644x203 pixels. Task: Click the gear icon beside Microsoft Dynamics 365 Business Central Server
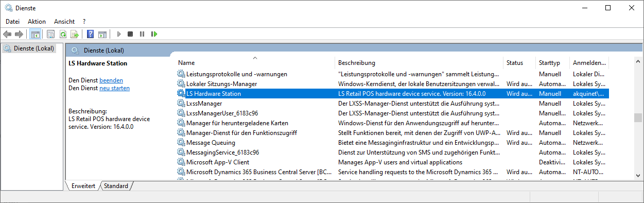point(181,172)
